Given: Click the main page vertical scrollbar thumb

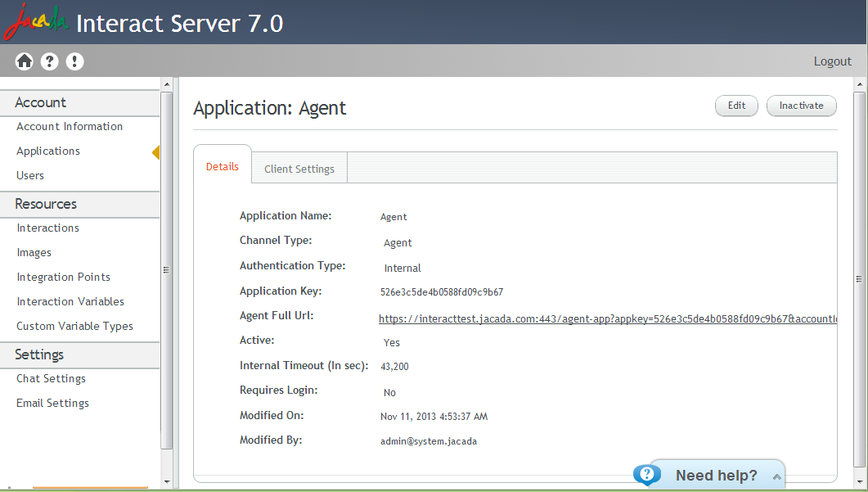Looking at the screenshot, I should point(860,279).
